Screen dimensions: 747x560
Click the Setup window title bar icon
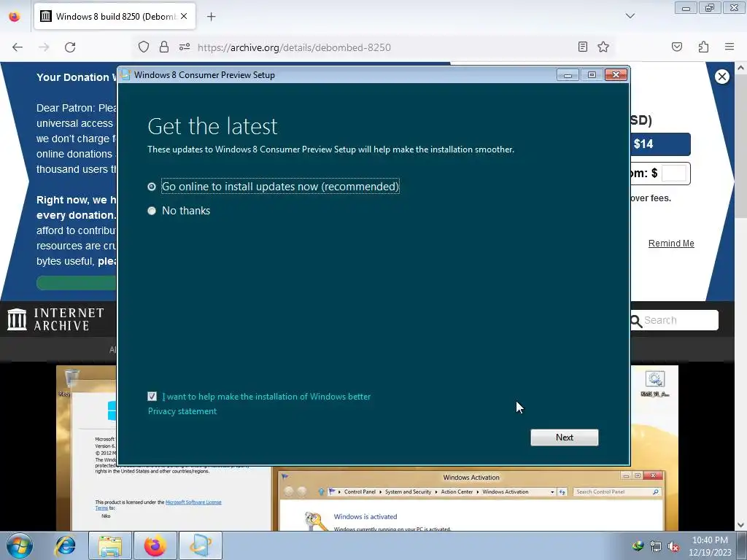pos(125,75)
